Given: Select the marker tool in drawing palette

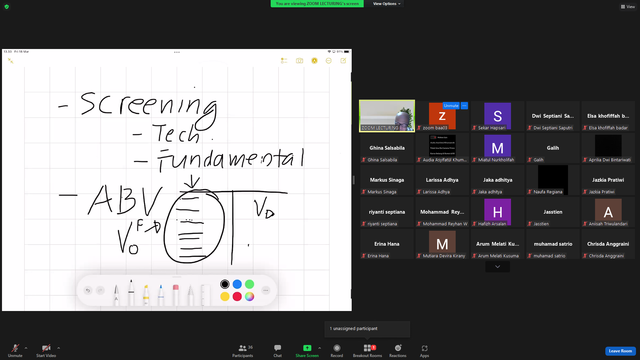Looking at the screenshot, I should tap(131, 292).
